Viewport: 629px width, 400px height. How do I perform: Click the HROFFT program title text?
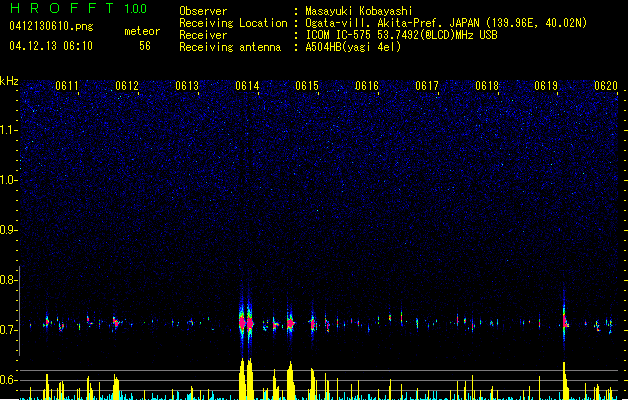(62, 8)
